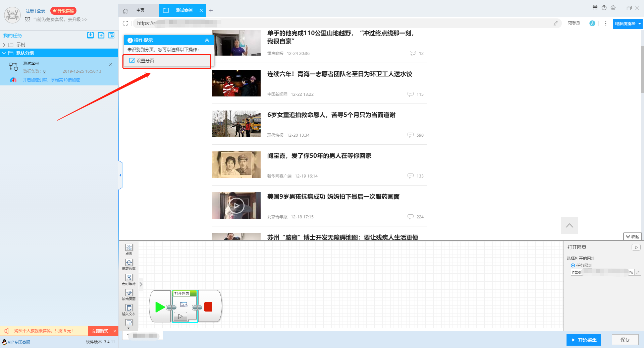
Task: Click the 预登录 button
Action: click(x=574, y=23)
